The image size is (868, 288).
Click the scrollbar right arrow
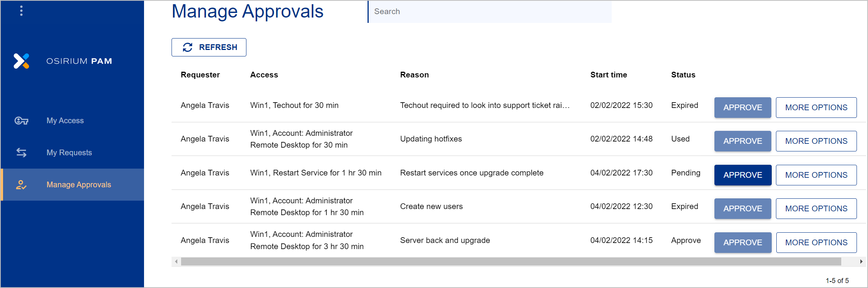click(861, 262)
